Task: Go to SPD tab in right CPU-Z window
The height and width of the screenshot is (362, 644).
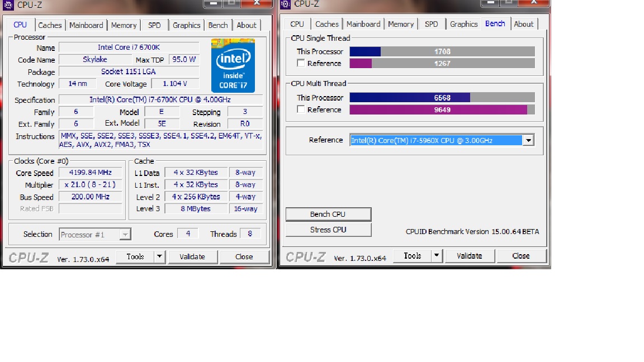Action: (x=431, y=24)
